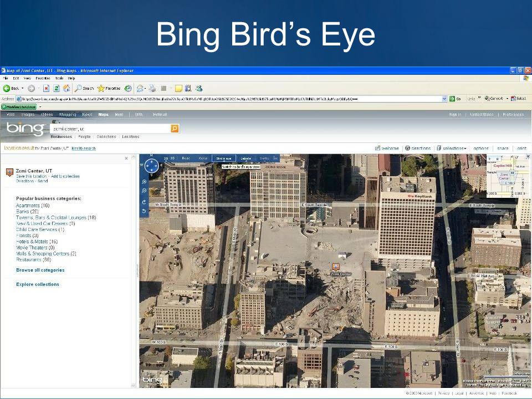
Task: Select the Businesses search tab
Action: click(62, 137)
